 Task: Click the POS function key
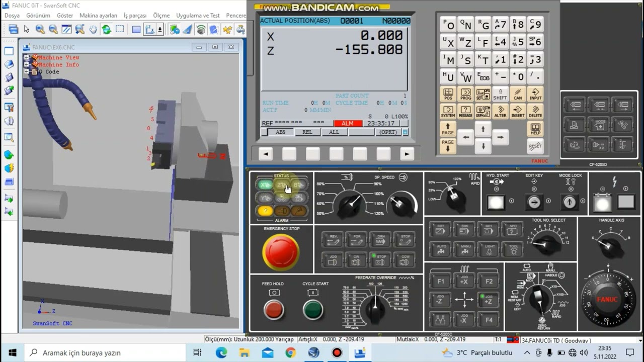click(x=448, y=94)
